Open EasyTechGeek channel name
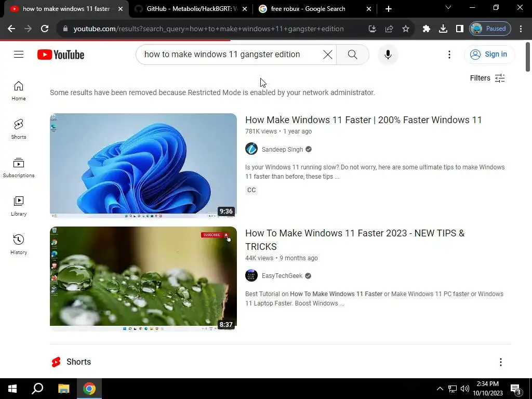532x399 pixels. [x=282, y=276]
